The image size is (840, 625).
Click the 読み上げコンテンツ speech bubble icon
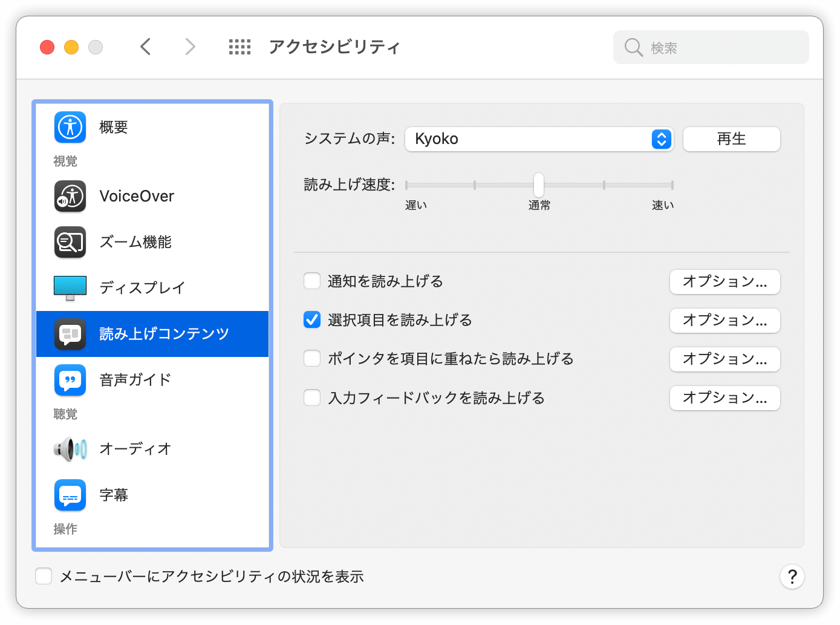coord(70,334)
